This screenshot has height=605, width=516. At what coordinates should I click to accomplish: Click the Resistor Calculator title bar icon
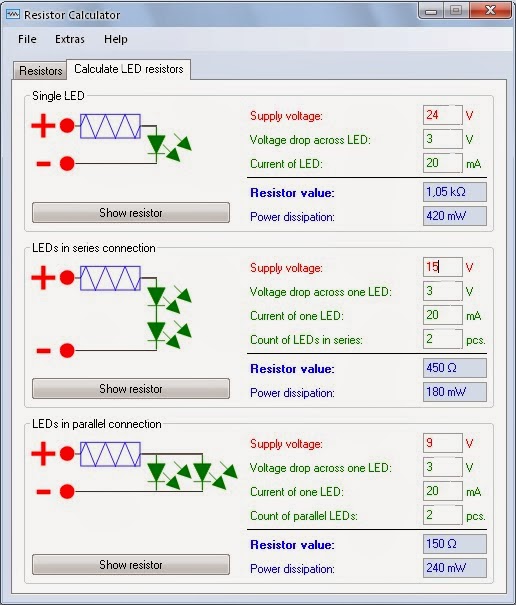coord(12,15)
